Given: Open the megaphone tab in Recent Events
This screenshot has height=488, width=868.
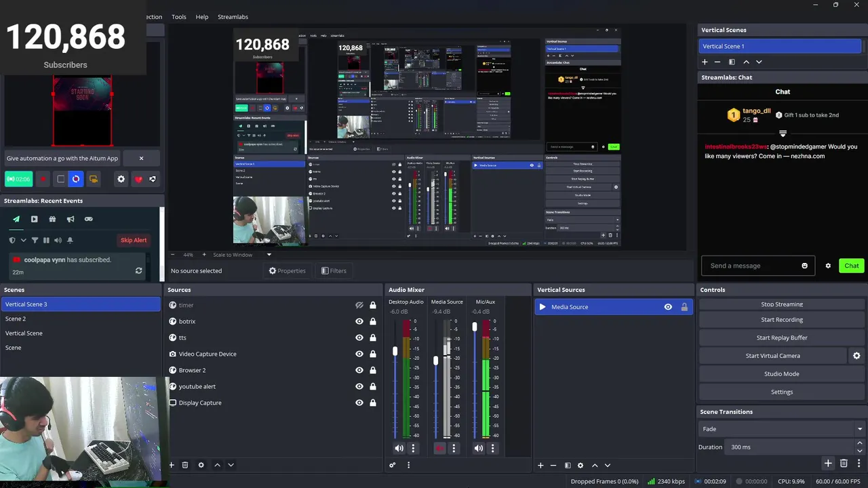Looking at the screenshot, I should 71,219.
